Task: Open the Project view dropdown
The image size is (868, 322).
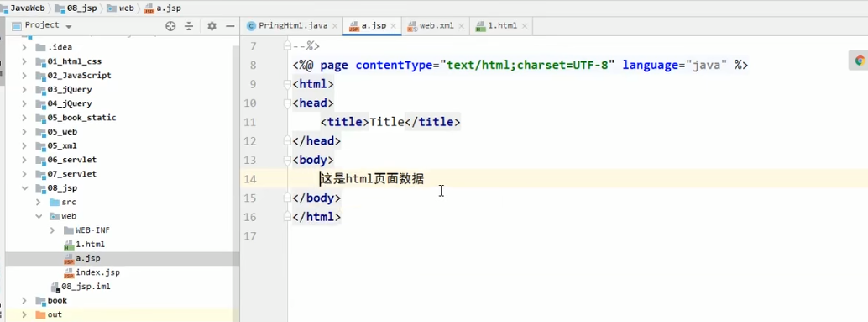Action: (x=69, y=27)
